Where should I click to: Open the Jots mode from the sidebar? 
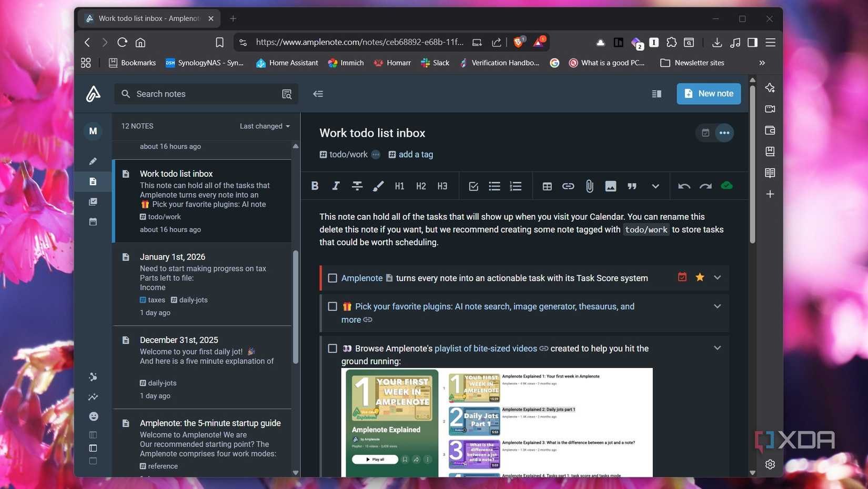(x=93, y=161)
